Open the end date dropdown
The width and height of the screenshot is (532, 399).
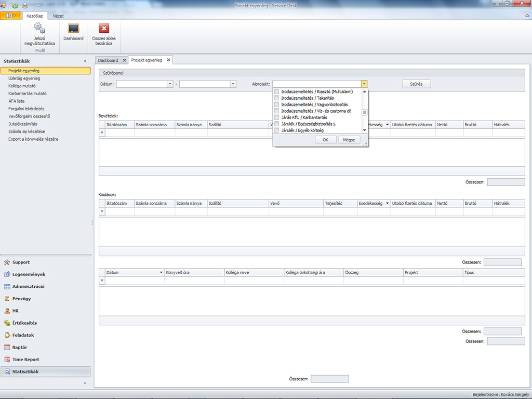(233, 84)
